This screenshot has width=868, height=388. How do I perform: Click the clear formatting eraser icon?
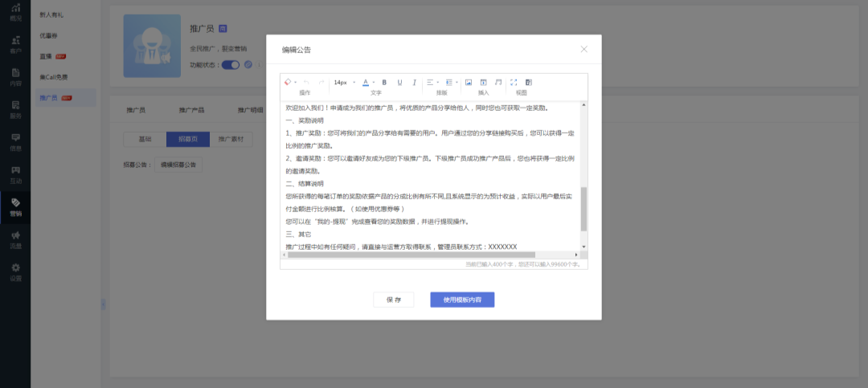[288, 82]
